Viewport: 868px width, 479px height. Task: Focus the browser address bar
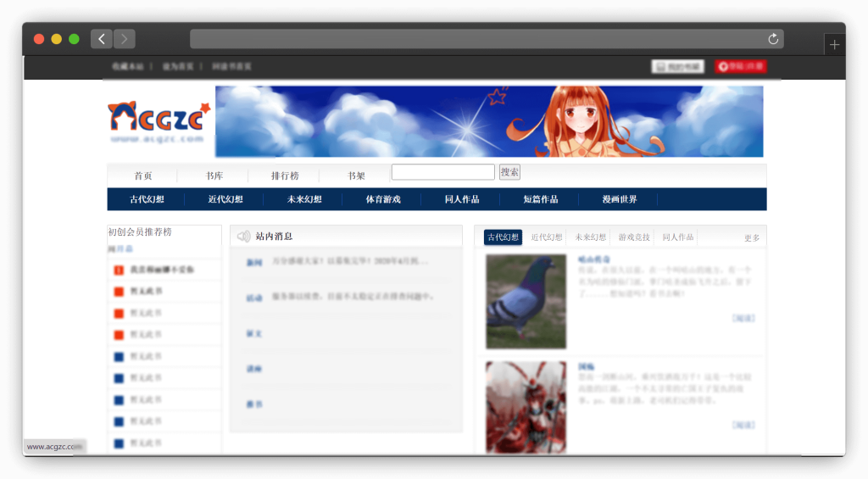[x=486, y=39]
